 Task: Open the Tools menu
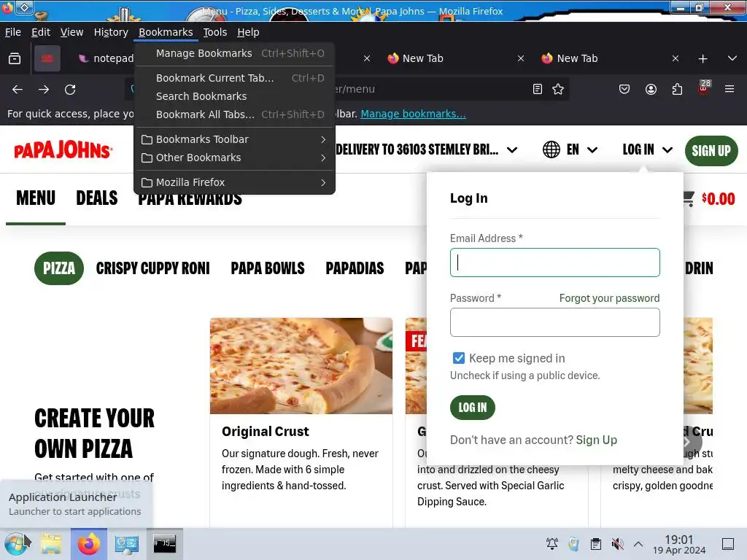pos(215,32)
